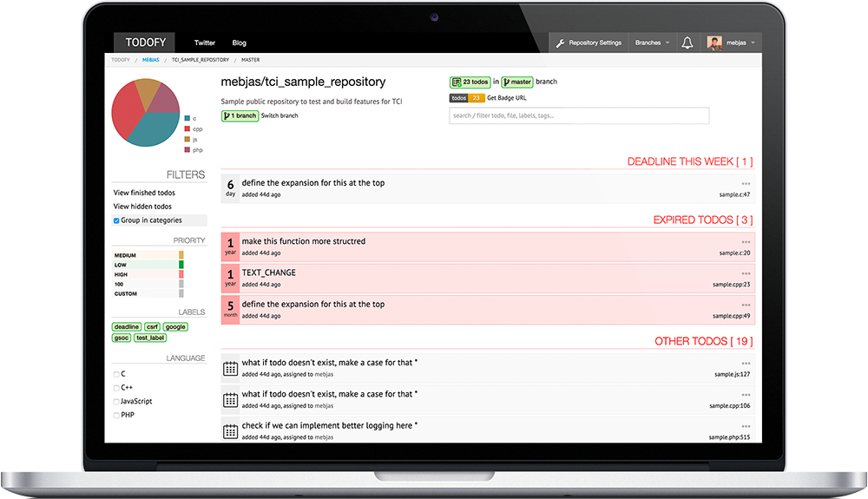This screenshot has height=499, width=868.
Task: Filter by 100 priority
Action: 148,284
